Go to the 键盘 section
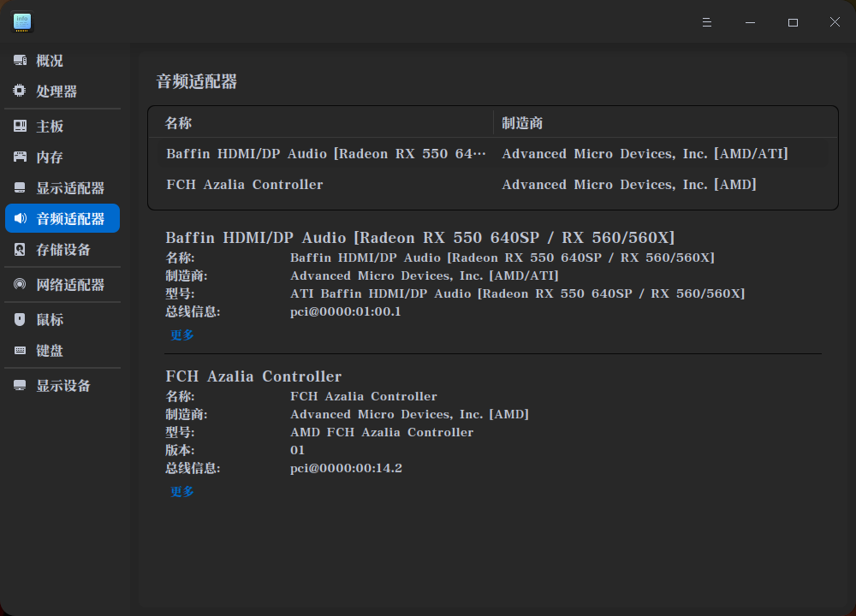This screenshot has width=856, height=616. click(62, 351)
